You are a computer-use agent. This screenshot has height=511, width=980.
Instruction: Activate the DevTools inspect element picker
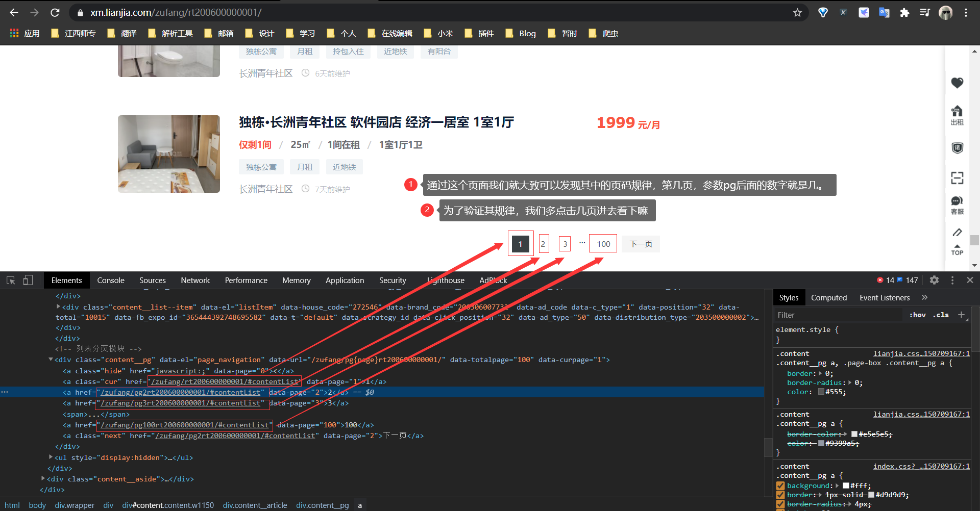pyautogui.click(x=11, y=280)
